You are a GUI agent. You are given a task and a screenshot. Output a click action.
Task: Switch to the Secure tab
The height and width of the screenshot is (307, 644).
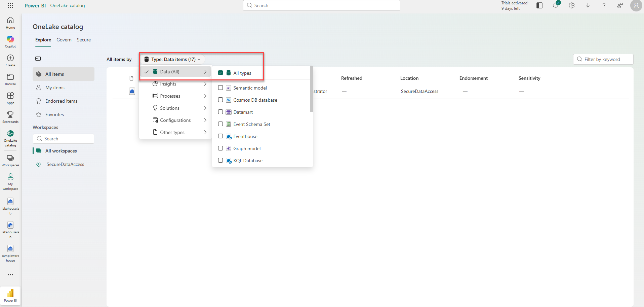(84, 40)
